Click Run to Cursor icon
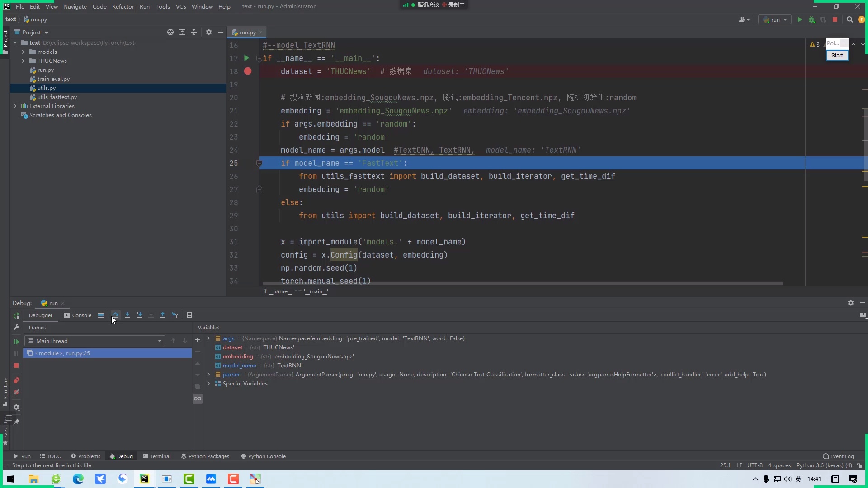868x488 pixels. pos(175,315)
